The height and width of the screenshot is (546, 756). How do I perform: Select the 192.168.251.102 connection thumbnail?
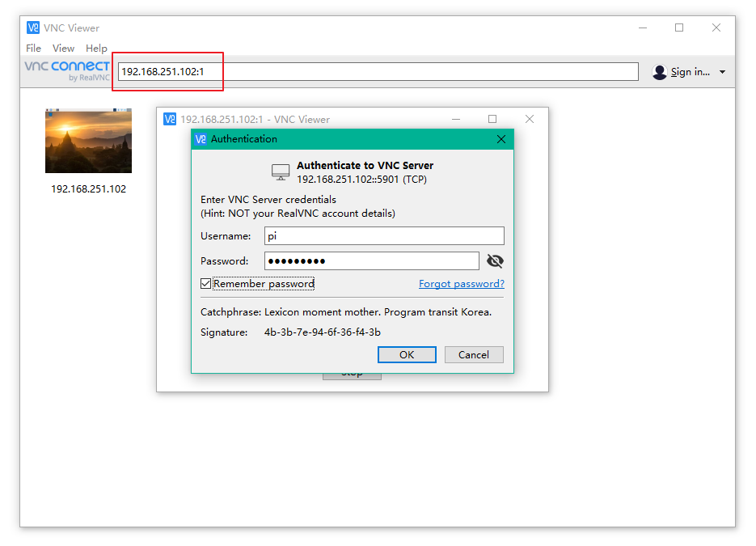pyautogui.click(x=88, y=142)
